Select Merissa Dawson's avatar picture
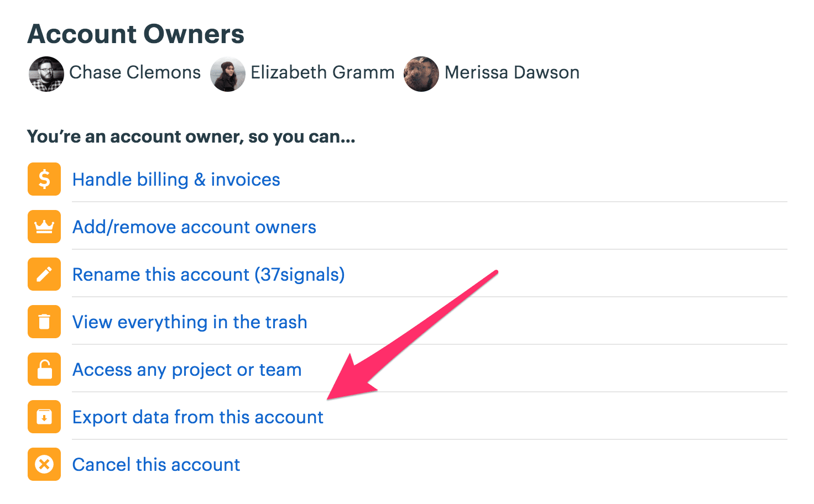814x504 pixels. (x=421, y=73)
